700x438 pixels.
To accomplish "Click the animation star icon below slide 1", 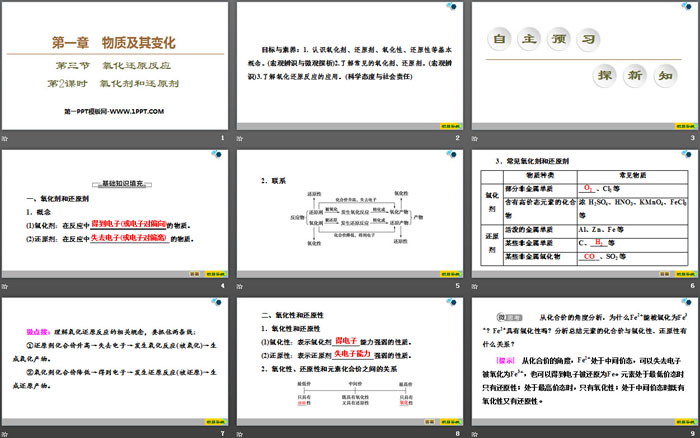I will click(x=5, y=139).
